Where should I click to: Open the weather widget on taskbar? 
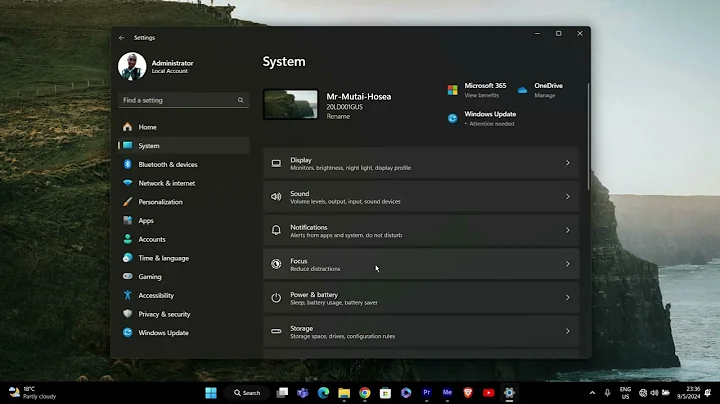point(32,393)
